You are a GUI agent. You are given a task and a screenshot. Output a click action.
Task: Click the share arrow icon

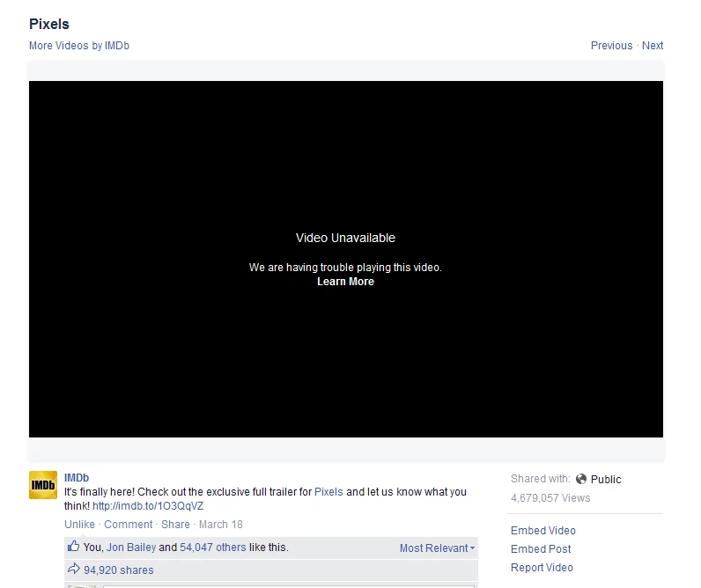click(x=73, y=570)
